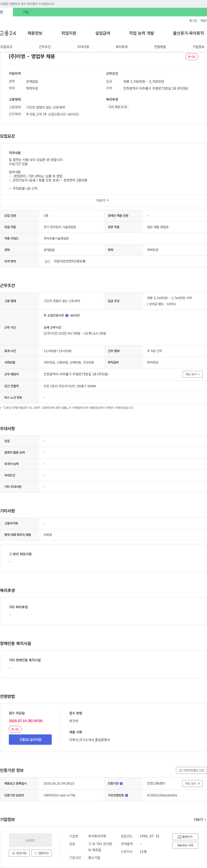Viewport: 207px width, 868px height.
Task: Click the 홈페이지 button
Action: tap(185, 837)
